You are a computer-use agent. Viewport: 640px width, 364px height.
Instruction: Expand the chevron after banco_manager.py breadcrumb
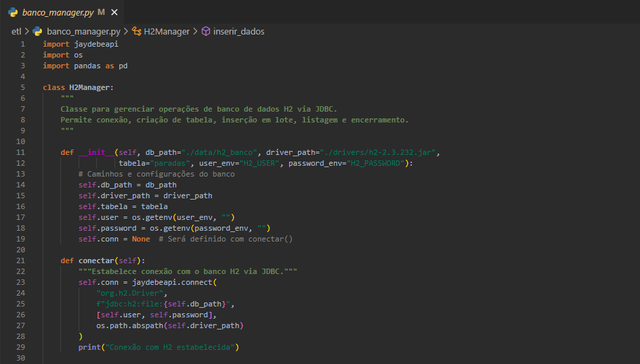click(x=126, y=31)
